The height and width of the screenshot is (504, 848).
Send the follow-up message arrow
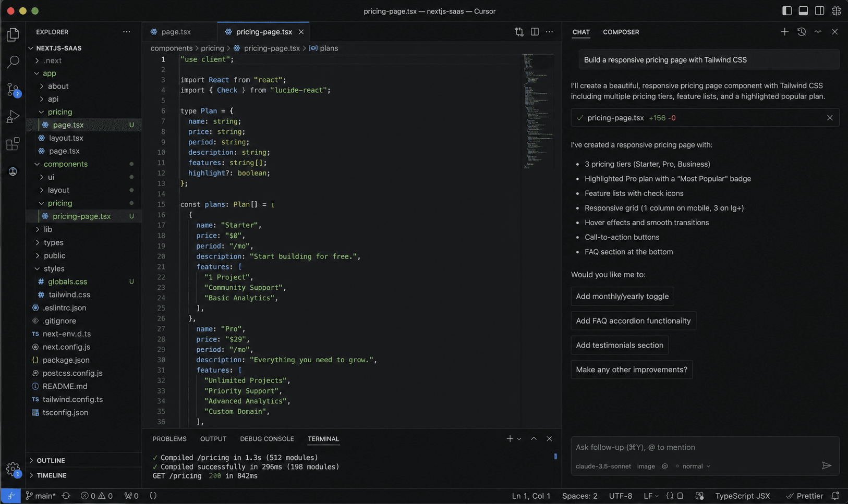point(827,465)
